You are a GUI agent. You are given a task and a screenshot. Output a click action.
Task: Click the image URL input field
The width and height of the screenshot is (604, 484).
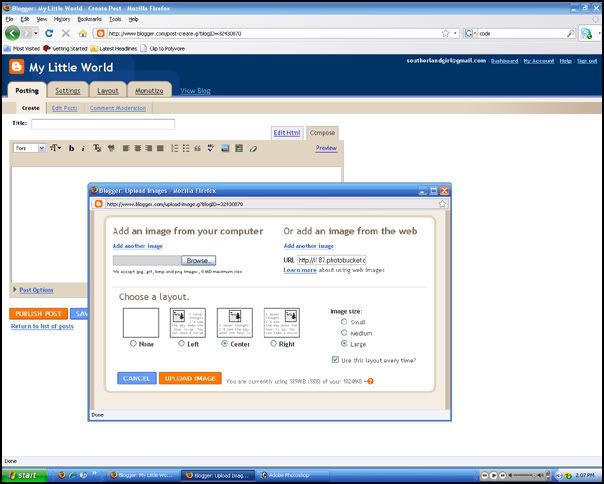331,260
